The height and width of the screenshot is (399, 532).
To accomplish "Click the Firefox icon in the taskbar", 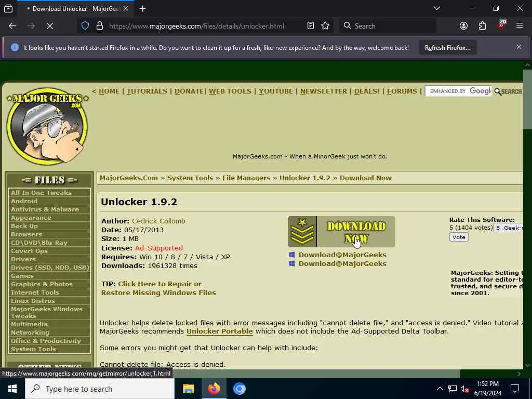I will click(214, 389).
